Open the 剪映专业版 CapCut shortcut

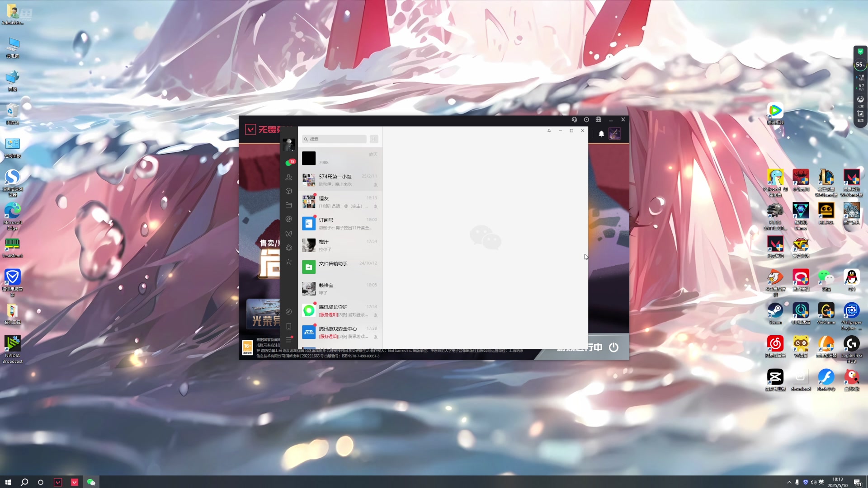pyautogui.click(x=775, y=380)
